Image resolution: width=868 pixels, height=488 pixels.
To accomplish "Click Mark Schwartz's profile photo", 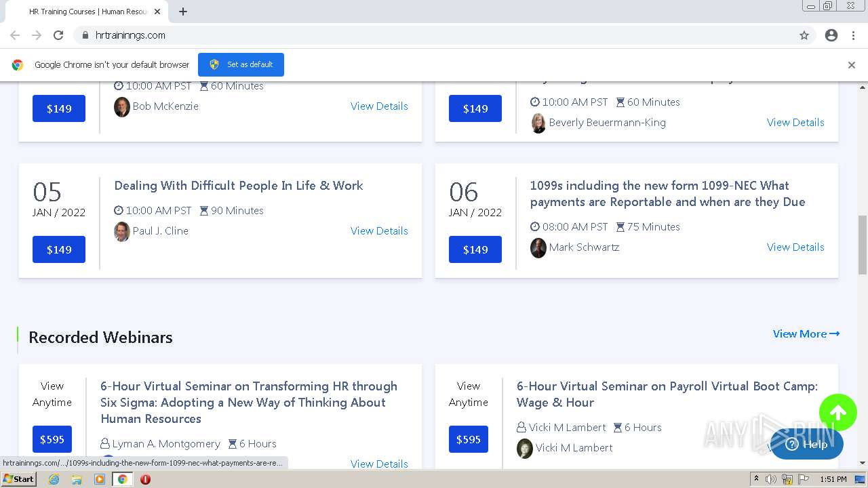I will pos(538,247).
